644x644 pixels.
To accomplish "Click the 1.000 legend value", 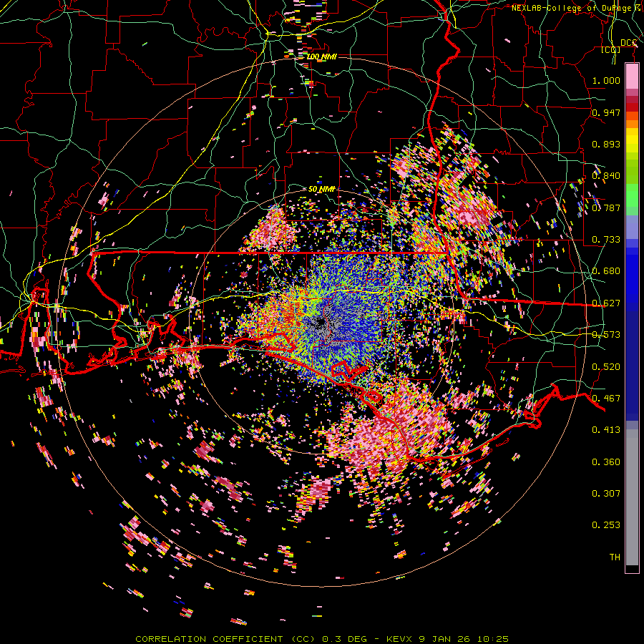I will click(x=606, y=80).
